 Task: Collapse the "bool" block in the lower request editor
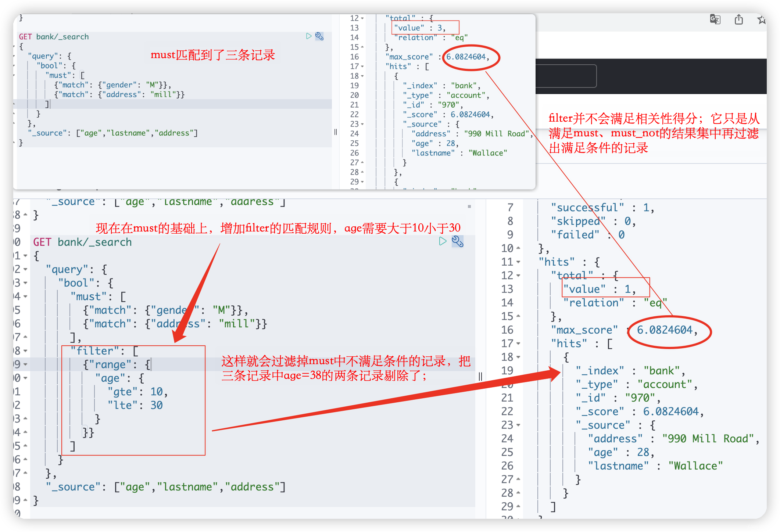pyautogui.click(x=25, y=283)
